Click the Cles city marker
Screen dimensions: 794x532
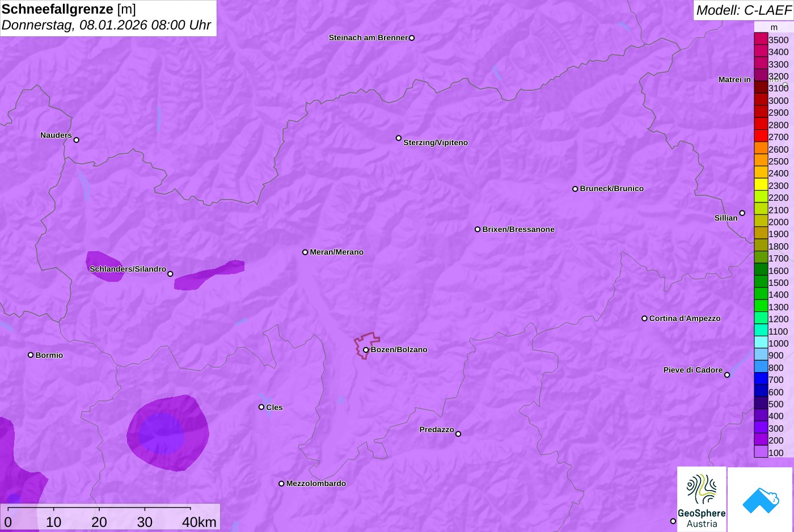point(261,407)
